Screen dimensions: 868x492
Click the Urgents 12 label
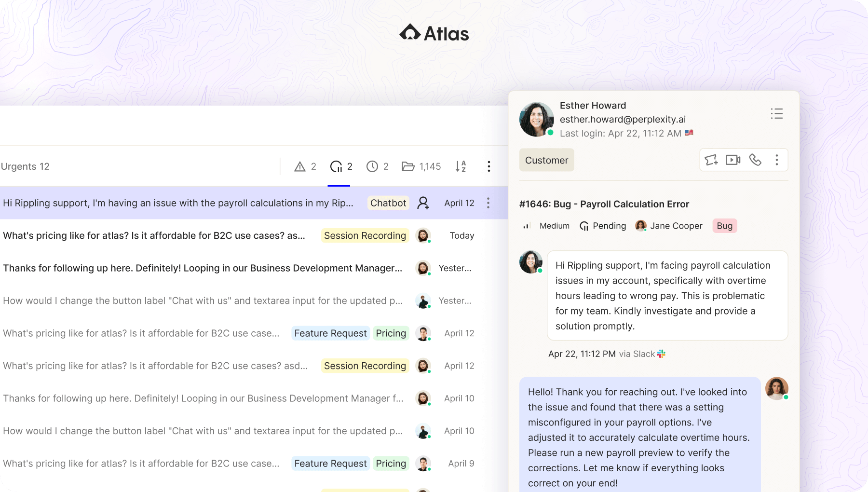[25, 166]
